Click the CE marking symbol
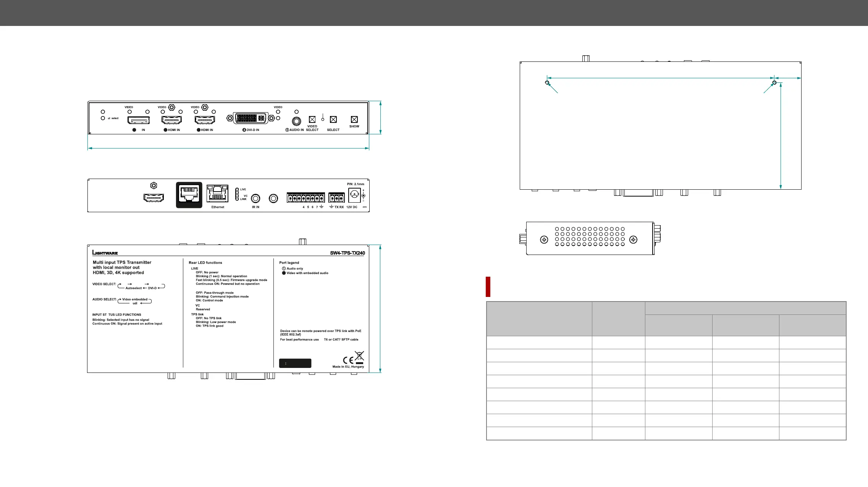This screenshot has width=868, height=487. (x=349, y=360)
